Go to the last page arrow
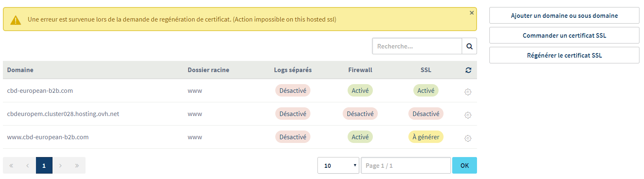This screenshot has height=179, width=644. [x=77, y=166]
